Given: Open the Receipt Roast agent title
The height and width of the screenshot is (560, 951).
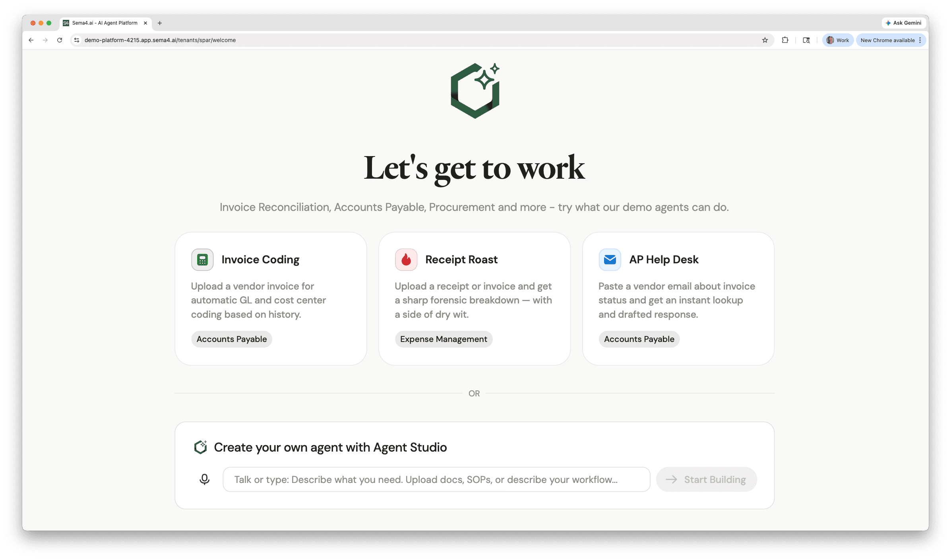Looking at the screenshot, I should tap(461, 260).
